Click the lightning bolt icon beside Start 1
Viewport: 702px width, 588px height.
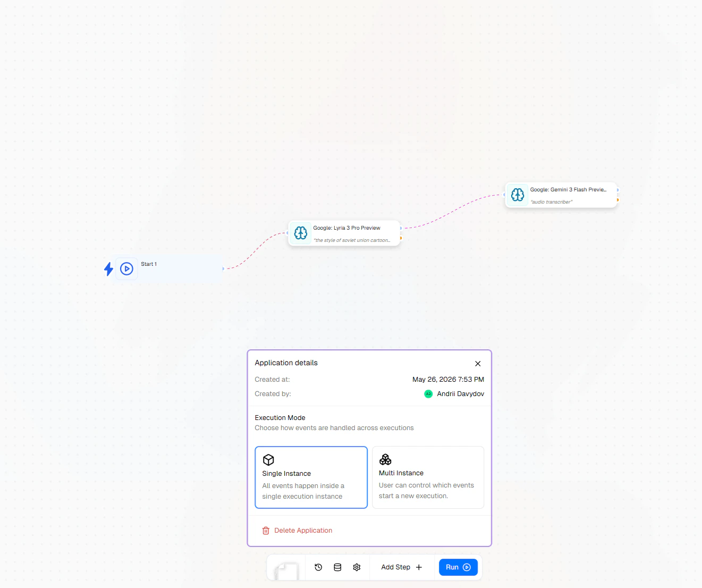(x=108, y=269)
